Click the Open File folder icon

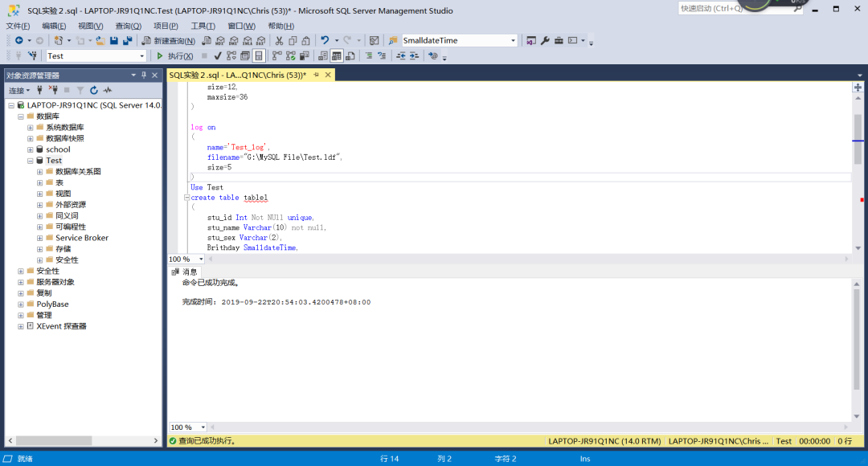[x=100, y=40]
